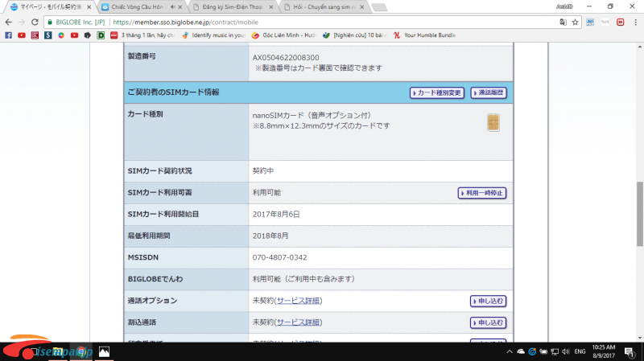This screenshot has width=644, height=361.
Task: Open the 'S' bookmark icon
Action: click(x=48, y=35)
